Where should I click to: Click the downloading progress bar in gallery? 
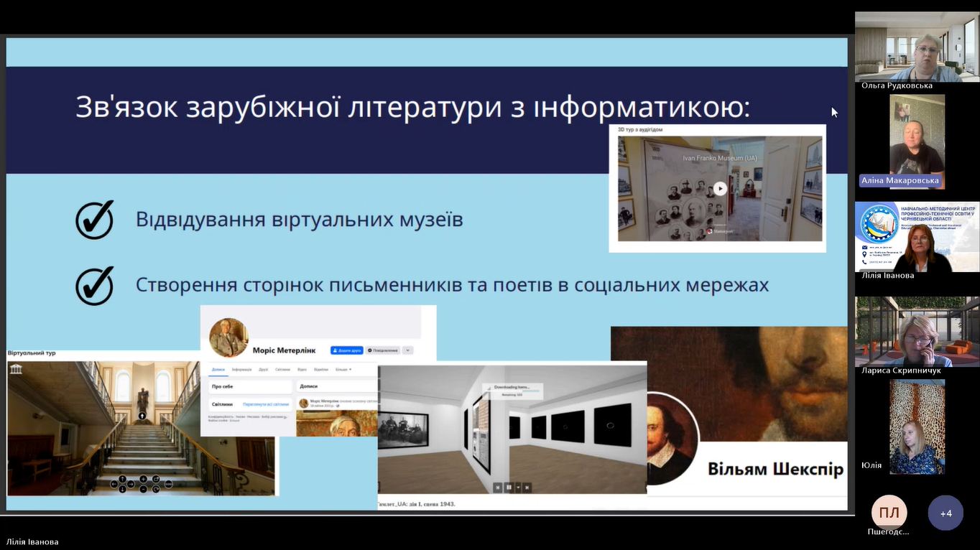pyautogui.click(x=512, y=392)
